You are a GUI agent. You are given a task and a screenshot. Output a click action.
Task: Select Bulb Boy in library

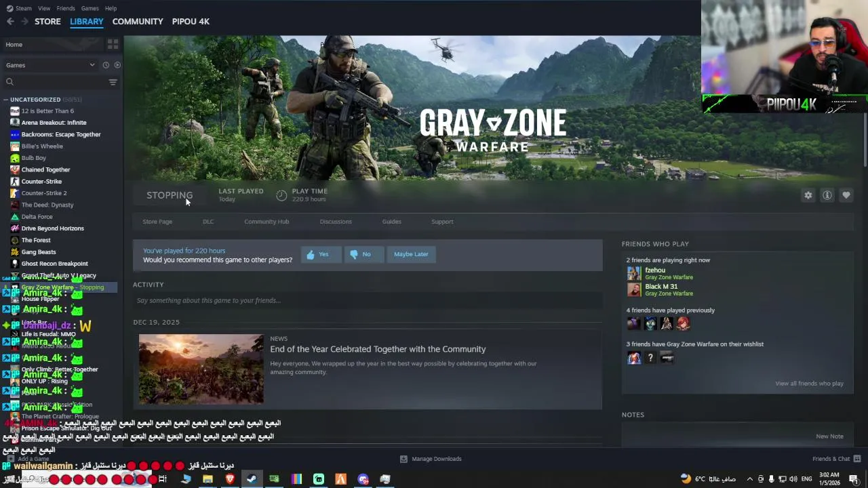(x=34, y=158)
